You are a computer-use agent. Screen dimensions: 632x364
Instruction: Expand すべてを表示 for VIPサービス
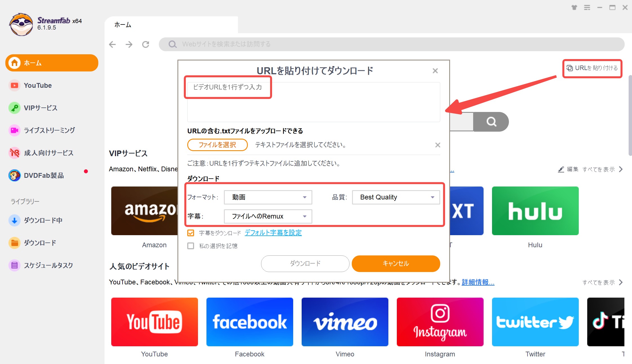(x=602, y=169)
